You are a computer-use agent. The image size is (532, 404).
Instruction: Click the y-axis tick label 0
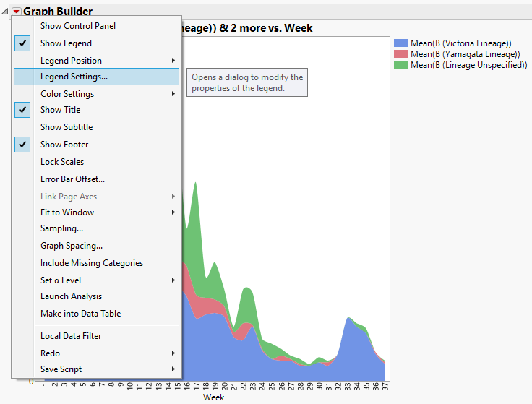pos(31,382)
